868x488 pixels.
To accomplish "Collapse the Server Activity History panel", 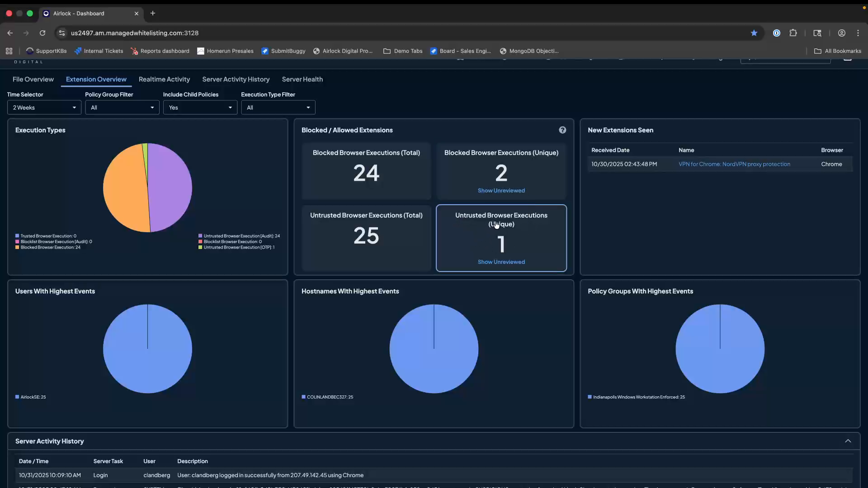I will pos(848,441).
